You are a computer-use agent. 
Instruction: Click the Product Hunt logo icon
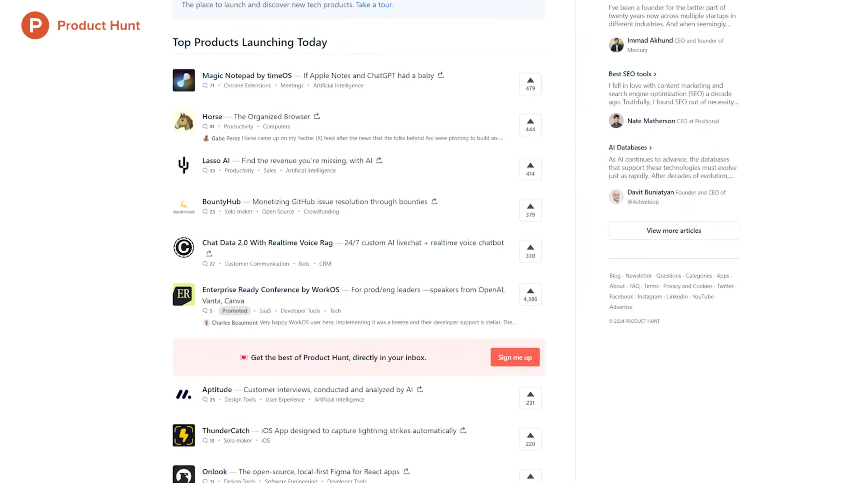[x=35, y=25]
